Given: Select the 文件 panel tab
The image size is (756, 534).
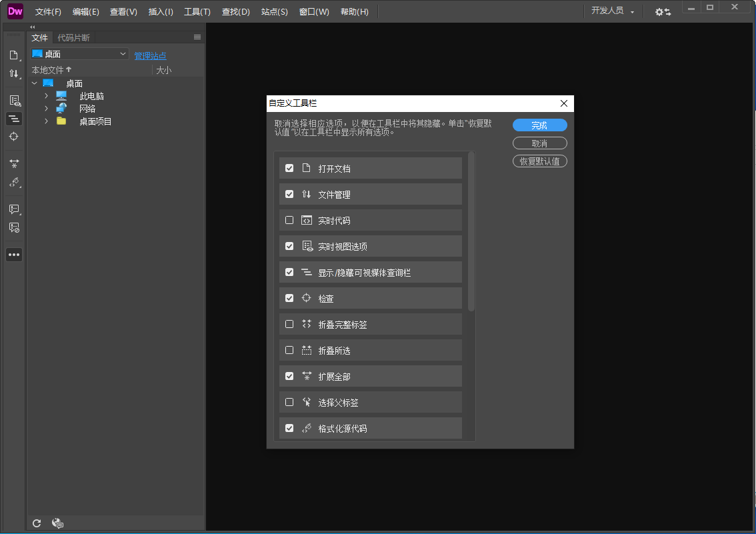Looking at the screenshot, I should click(39, 37).
